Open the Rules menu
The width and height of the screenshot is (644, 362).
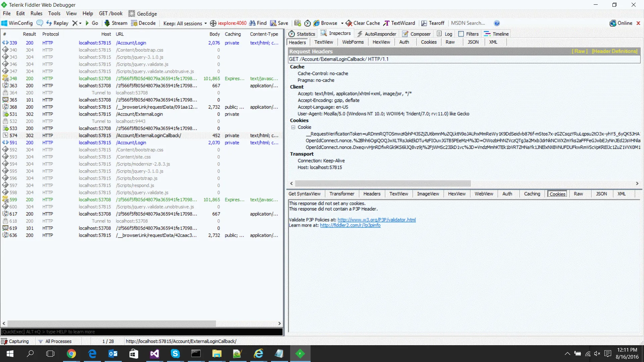coord(36,13)
